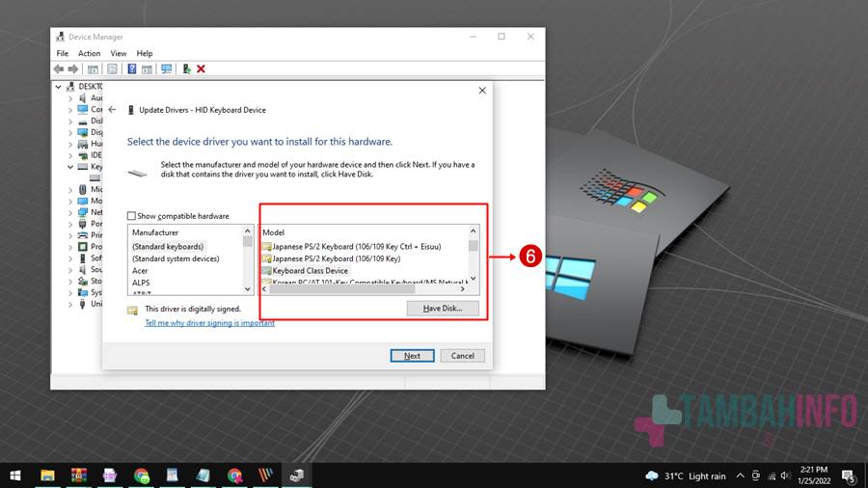Expand the Mo tree category
Image resolution: width=868 pixels, height=488 pixels.
point(70,201)
